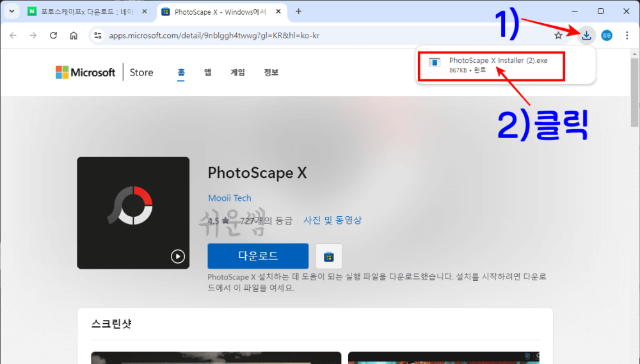Open the 727개의 등급 ratings link
Viewport: 640px width, 364px height.
[266, 220]
